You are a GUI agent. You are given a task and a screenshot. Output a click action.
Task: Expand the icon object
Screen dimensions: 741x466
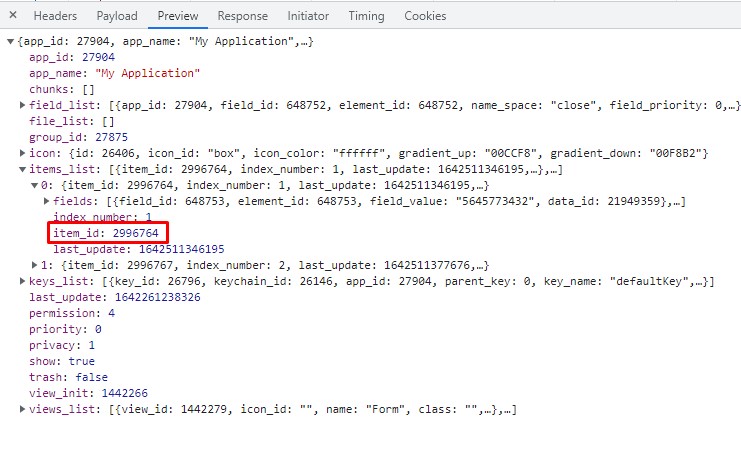pyautogui.click(x=24, y=153)
